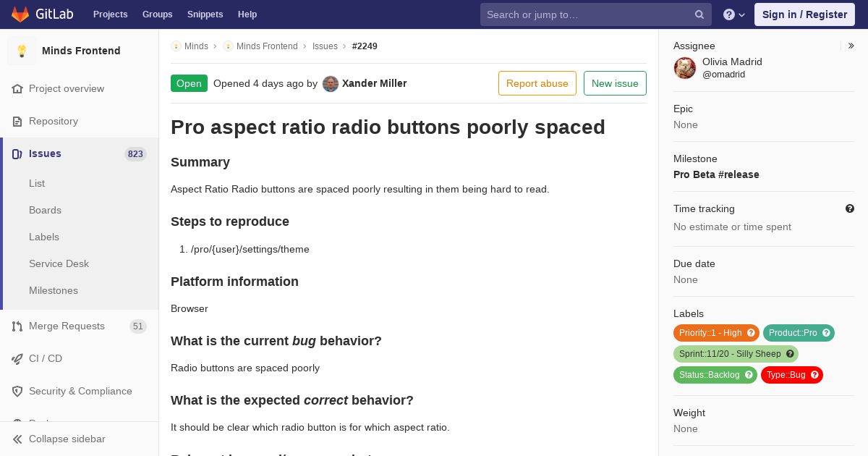Screen dimensions: 868x456
Task: Click the Security & Compliance shield icon
Action: pos(17,391)
